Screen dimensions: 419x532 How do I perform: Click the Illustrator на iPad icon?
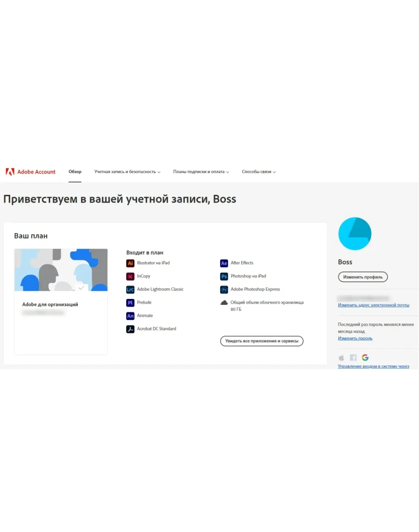(130, 263)
